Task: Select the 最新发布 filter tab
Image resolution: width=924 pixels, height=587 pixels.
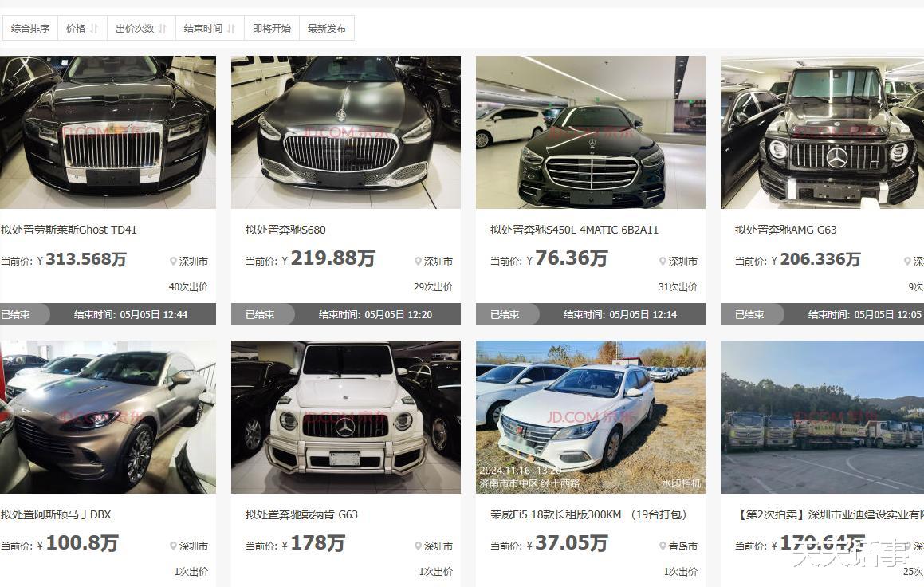Action: (326, 28)
